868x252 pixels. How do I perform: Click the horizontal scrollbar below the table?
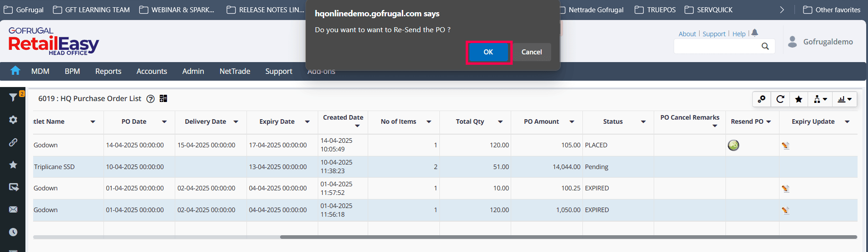click(567, 237)
